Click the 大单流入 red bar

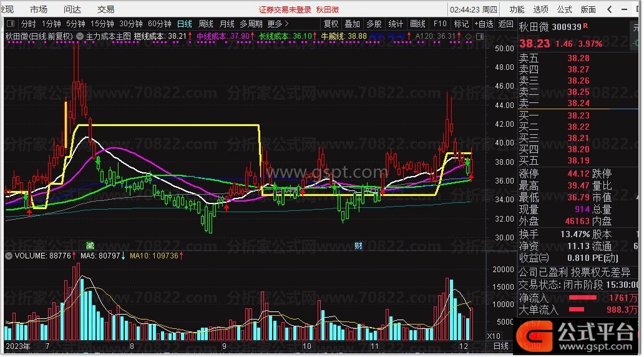pyautogui.click(x=576, y=310)
